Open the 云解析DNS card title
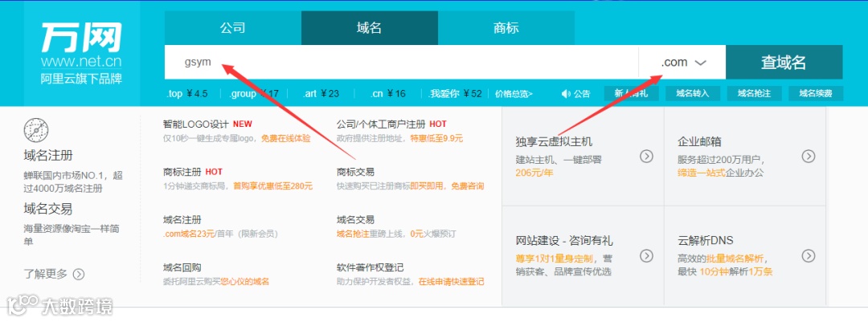Viewport: 868px width, 322px height. (x=706, y=241)
